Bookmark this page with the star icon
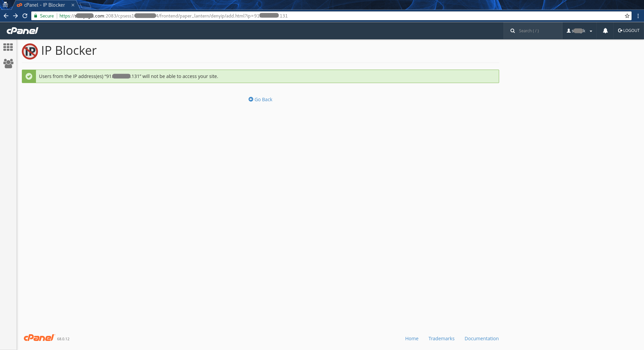644x350 pixels. pos(627,16)
